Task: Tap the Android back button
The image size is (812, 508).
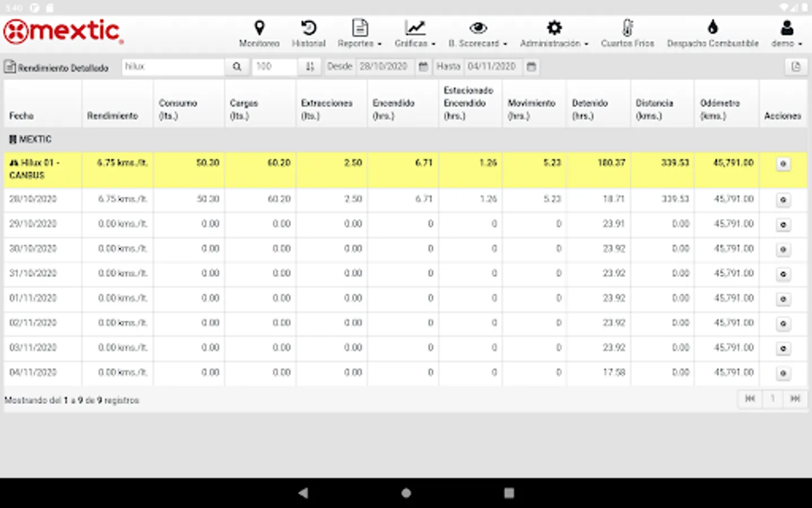Action: [303, 493]
